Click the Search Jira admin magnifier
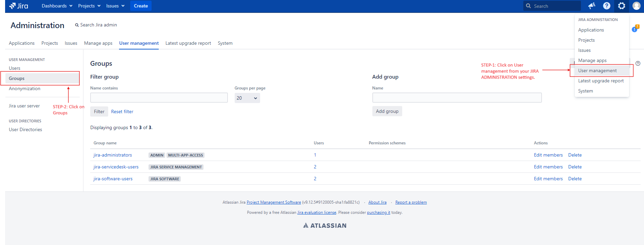The image size is (644, 245). tap(77, 25)
